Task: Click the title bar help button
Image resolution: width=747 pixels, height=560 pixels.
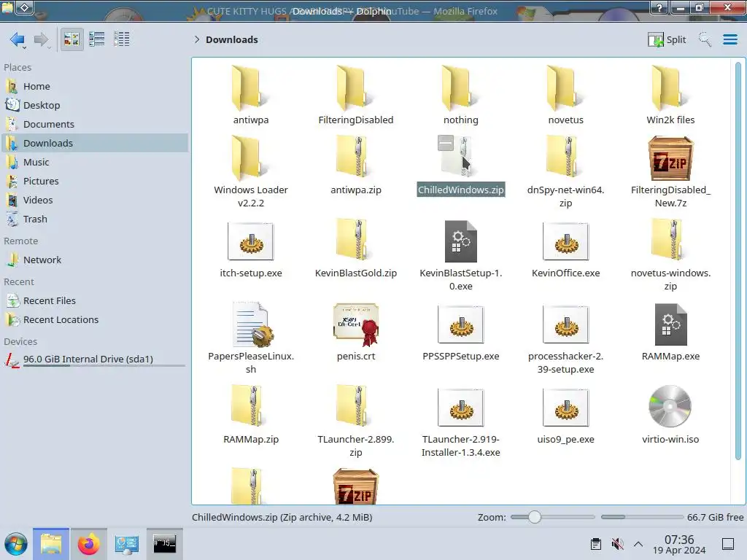Action: (659, 7)
